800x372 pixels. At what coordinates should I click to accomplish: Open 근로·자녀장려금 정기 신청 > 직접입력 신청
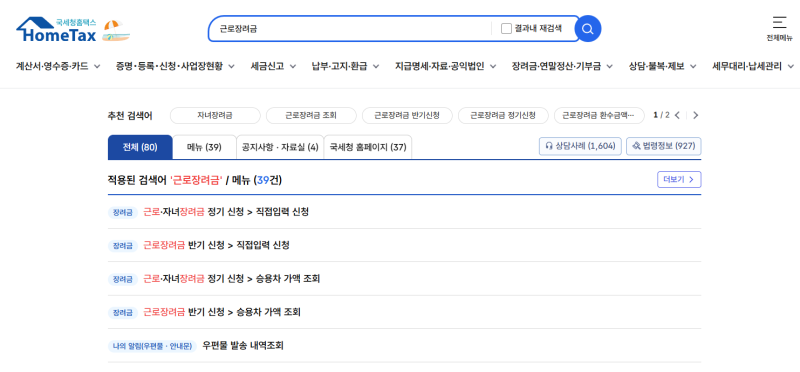[x=226, y=212]
